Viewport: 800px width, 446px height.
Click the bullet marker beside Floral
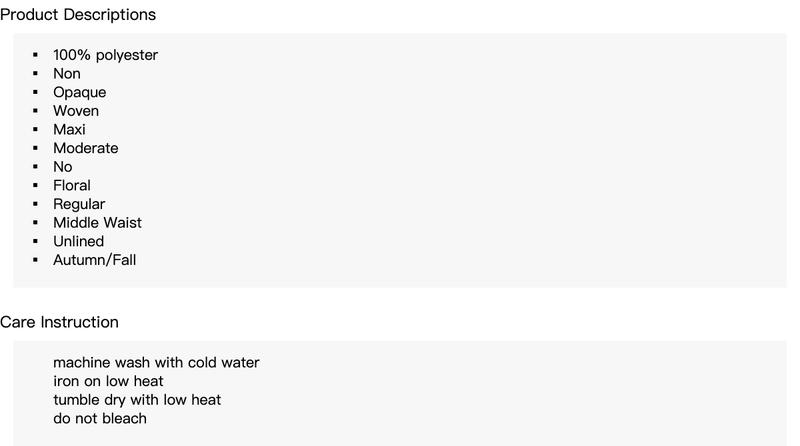(x=35, y=185)
